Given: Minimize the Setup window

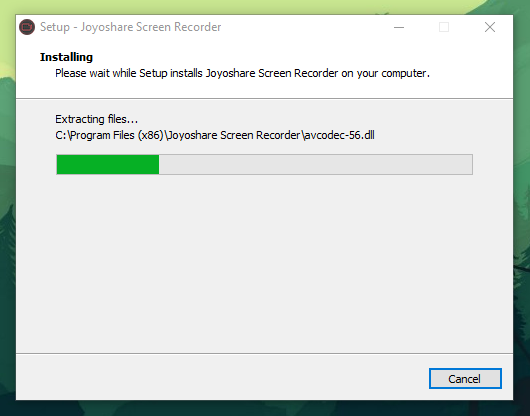Looking at the screenshot, I should [x=399, y=27].
